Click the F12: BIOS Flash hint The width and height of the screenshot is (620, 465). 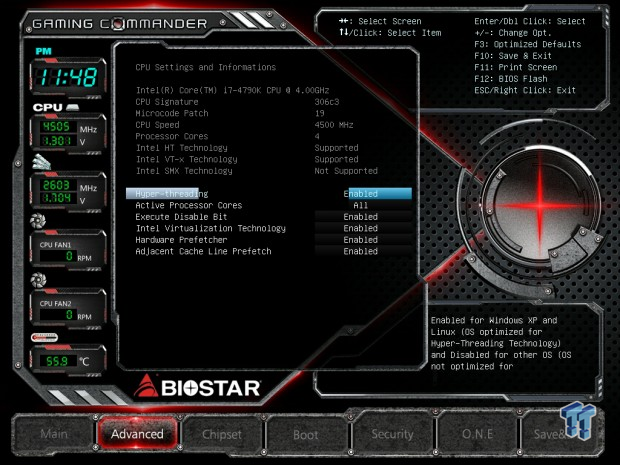pos(511,78)
